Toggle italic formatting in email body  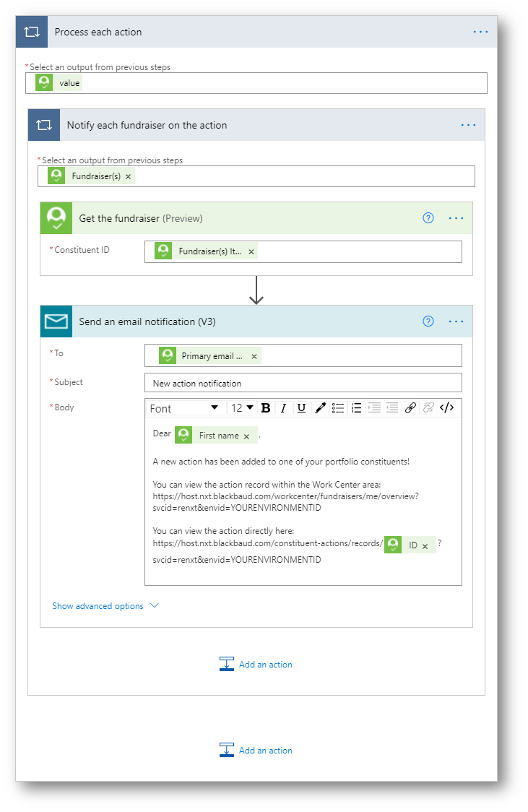283,408
